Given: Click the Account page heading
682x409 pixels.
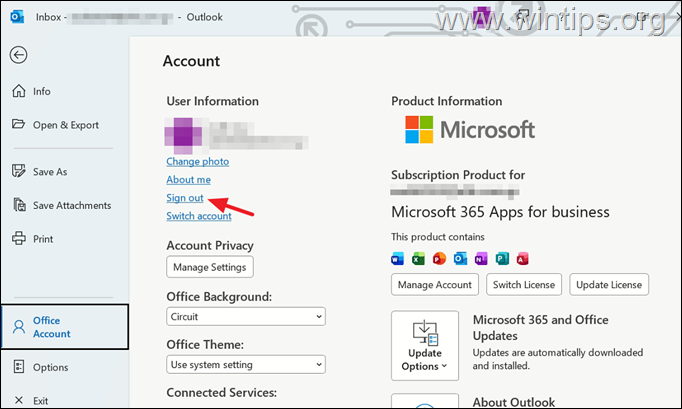Looking at the screenshot, I should point(191,61).
